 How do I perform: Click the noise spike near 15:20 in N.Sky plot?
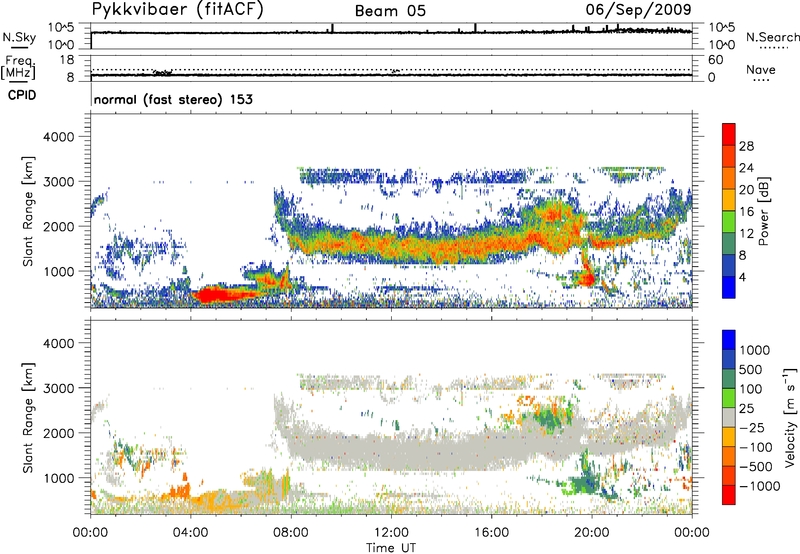pos(475,28)
